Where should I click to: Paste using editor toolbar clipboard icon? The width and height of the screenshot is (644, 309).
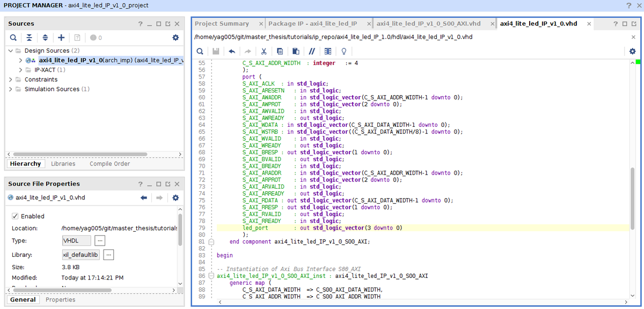coord(296,52)
